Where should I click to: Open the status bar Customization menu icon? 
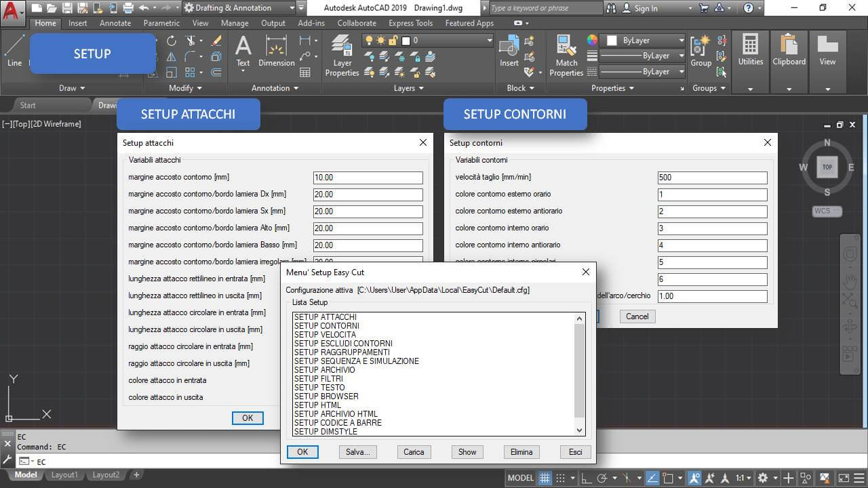[x=858, y=478]
